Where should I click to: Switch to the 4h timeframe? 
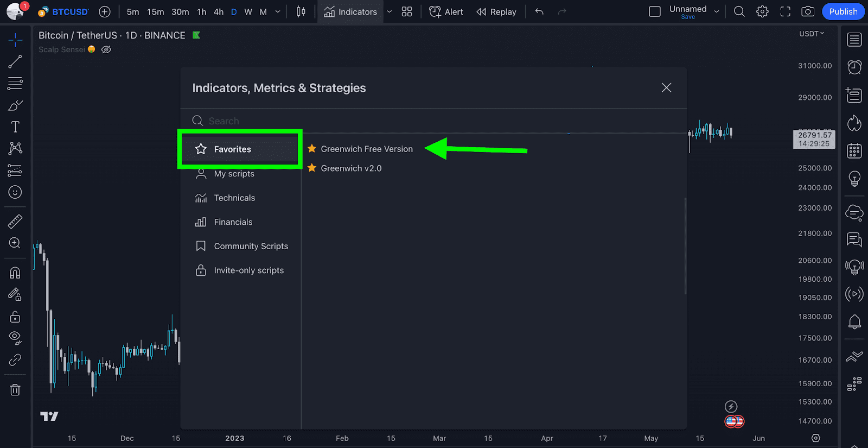pyautogui.click(x=219, y=11)
